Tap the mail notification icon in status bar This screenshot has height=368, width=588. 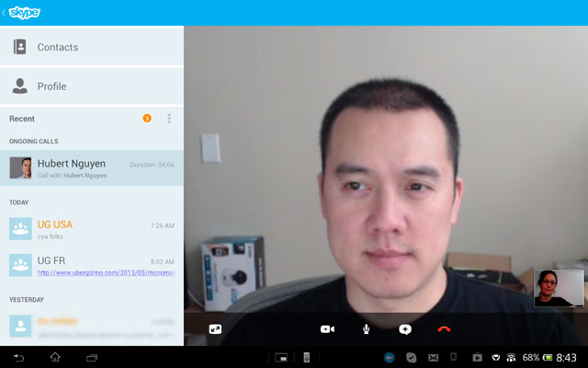coord(433,357)
